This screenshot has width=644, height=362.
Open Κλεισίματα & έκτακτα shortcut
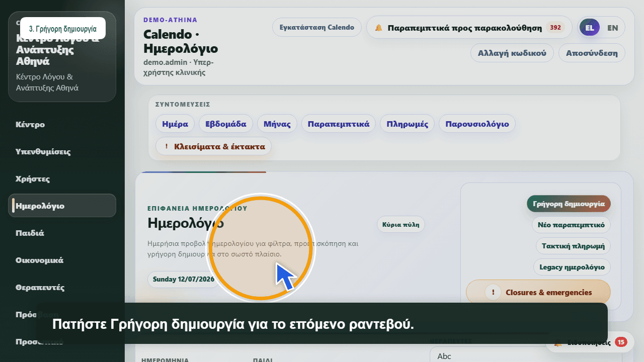click(214, 147)
